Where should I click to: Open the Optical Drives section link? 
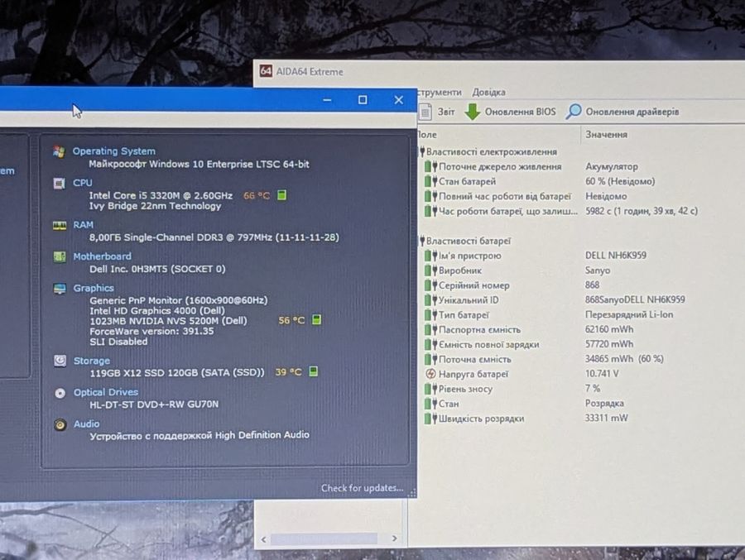tap(105, 392)
